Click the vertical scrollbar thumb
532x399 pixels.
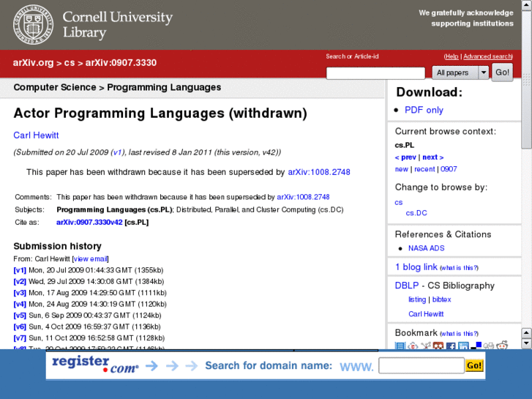(527, 80)
